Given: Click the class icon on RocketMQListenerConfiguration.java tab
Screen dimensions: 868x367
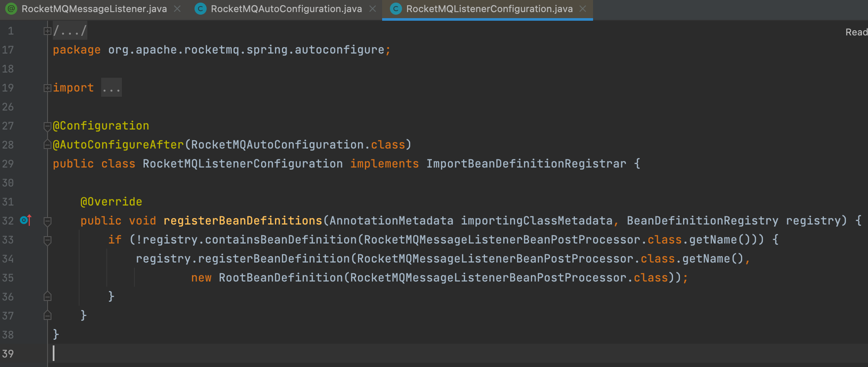Looking at the screenshot, I should pyautogui.click(x=396, y=9).
